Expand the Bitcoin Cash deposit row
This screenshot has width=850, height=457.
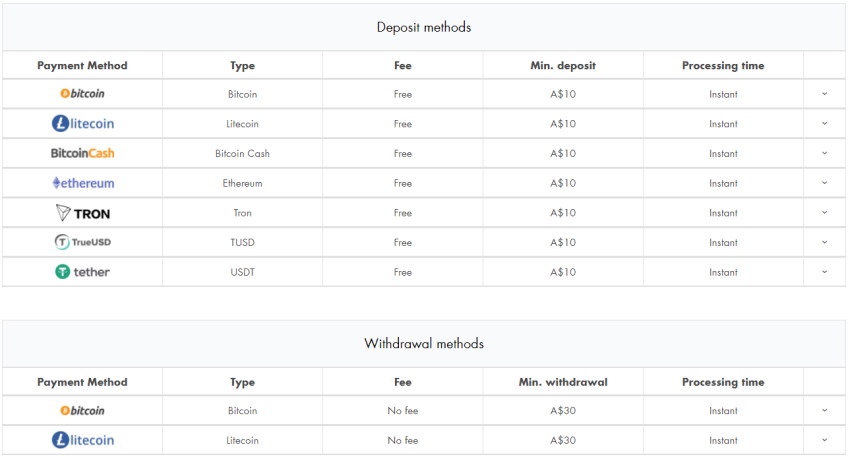coord(825,154)
